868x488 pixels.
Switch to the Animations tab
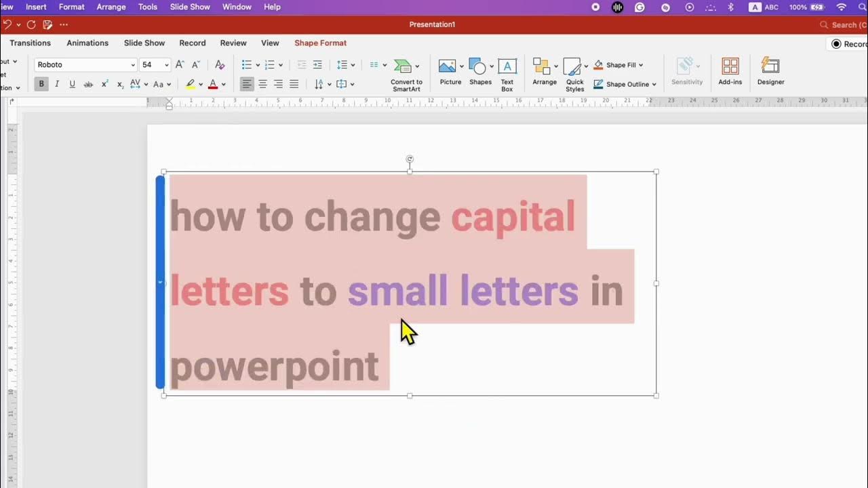pos(87,43)
